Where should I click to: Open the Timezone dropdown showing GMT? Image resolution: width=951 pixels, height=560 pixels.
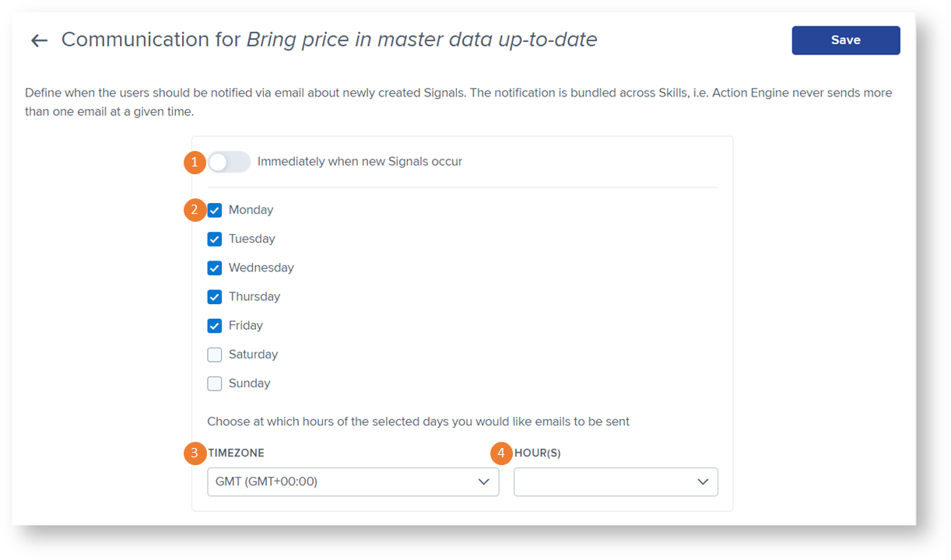tap(353, 481)
